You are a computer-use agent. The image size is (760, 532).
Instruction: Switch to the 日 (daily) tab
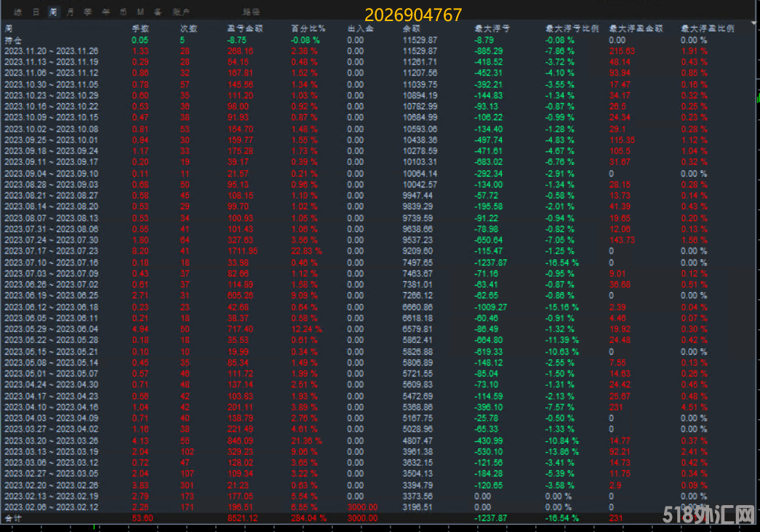click(x=36, y=12)
